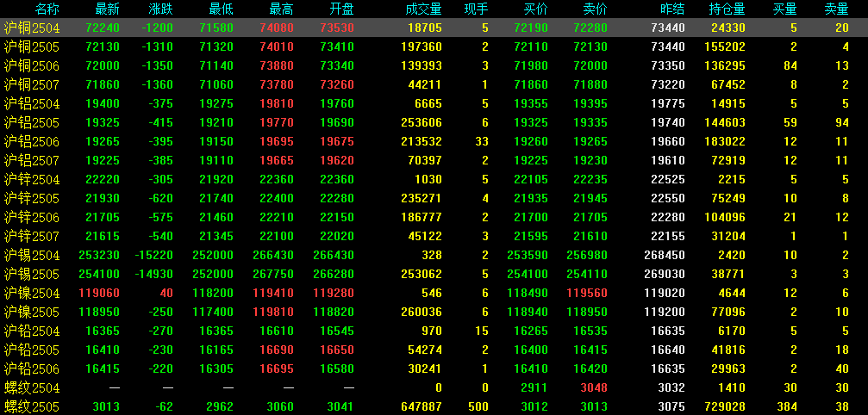Click low price 21345 for 沪锌2507
The image size is (868, 415).
(216, 237)
